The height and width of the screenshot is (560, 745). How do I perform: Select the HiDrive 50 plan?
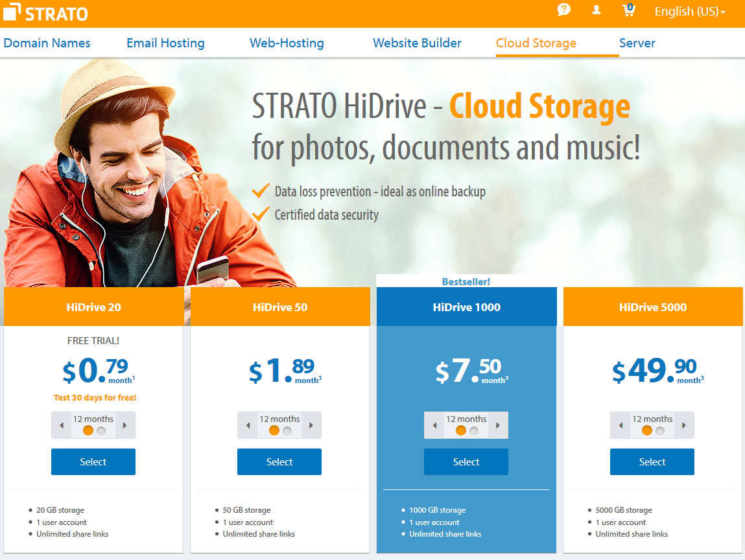[x=279, y=461]
